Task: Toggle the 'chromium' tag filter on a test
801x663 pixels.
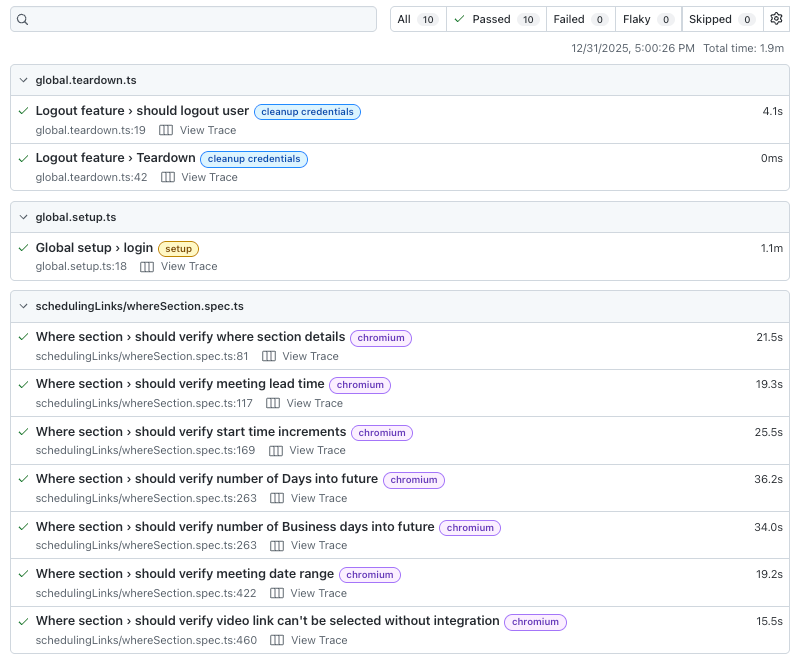Action: click(x=380, y=337)
